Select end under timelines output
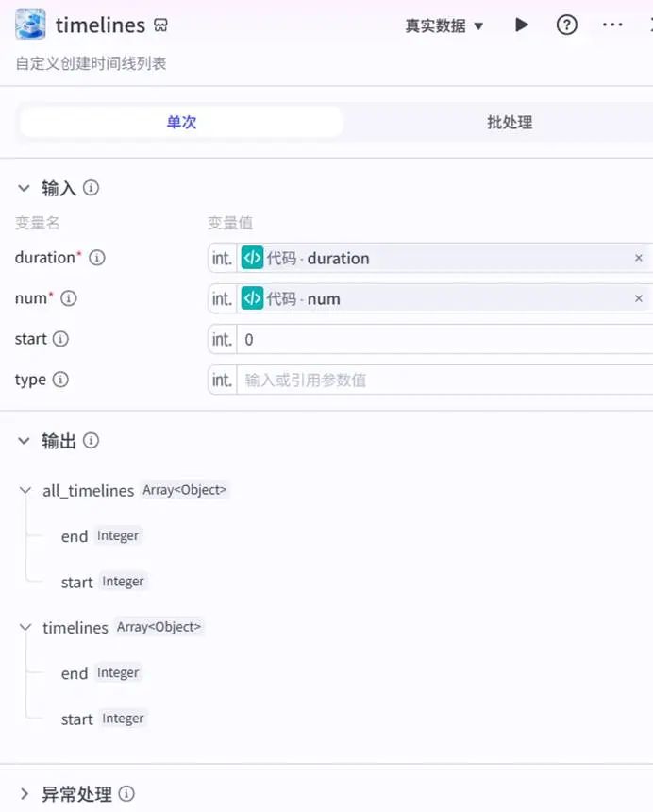Viewport: 653px width, 812px height. pyautogui.click(x=75, y=673)
